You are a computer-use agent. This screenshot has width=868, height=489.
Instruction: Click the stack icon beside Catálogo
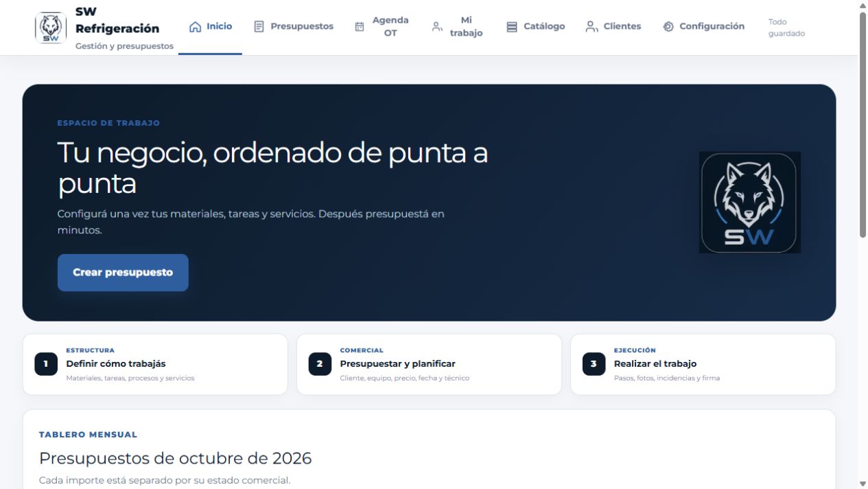(512, 27)
